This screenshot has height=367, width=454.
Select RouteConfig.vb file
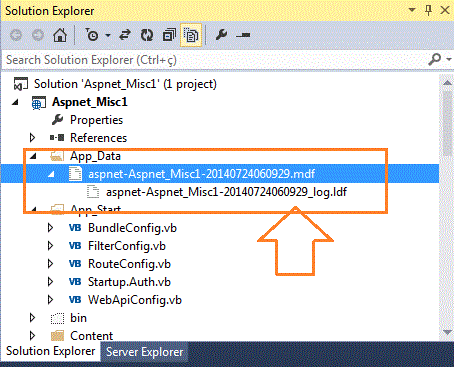point(129,264)
